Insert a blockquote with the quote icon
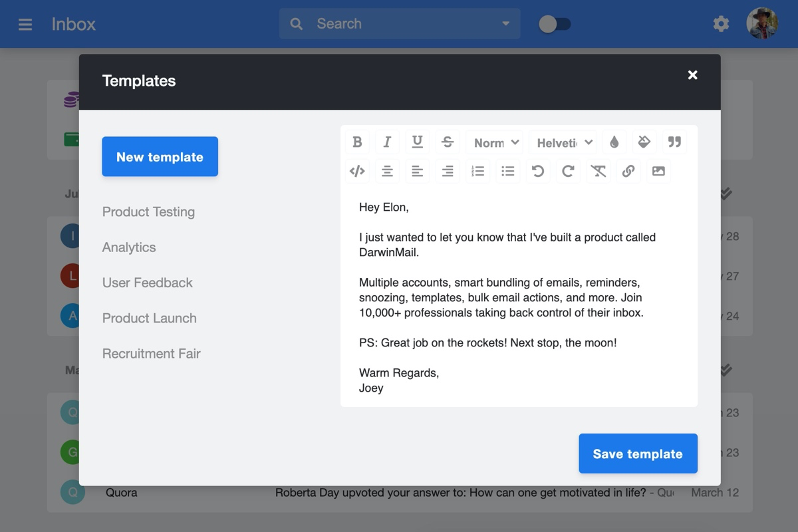Screen dimensions: 798x532 click(x=674, y=142)
